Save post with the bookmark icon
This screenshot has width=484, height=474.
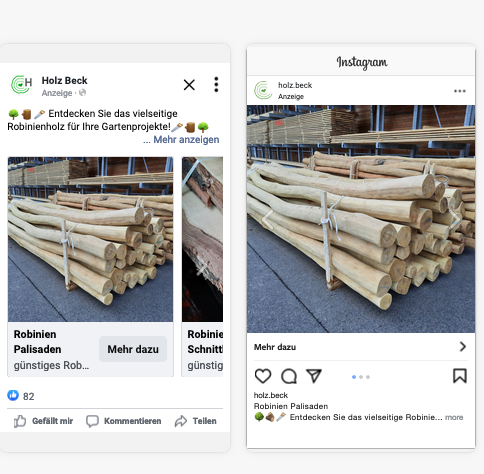click(460, 376)
